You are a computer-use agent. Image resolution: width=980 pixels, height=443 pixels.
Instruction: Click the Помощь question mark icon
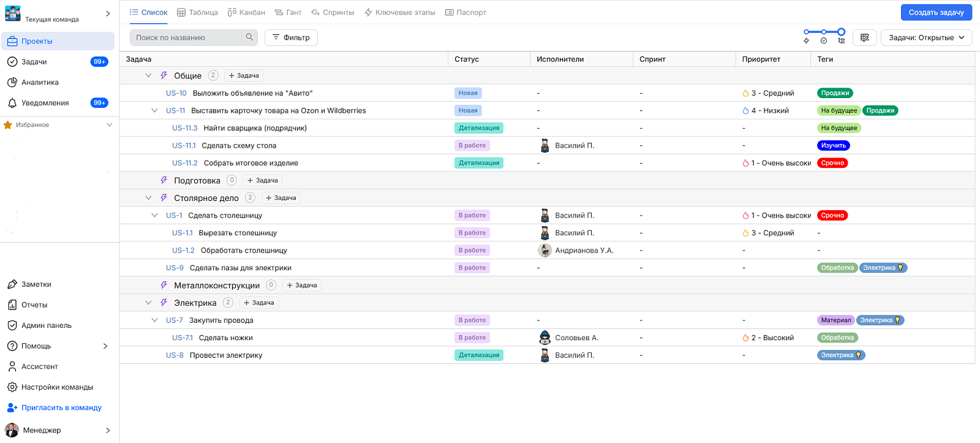pos(12,346)
